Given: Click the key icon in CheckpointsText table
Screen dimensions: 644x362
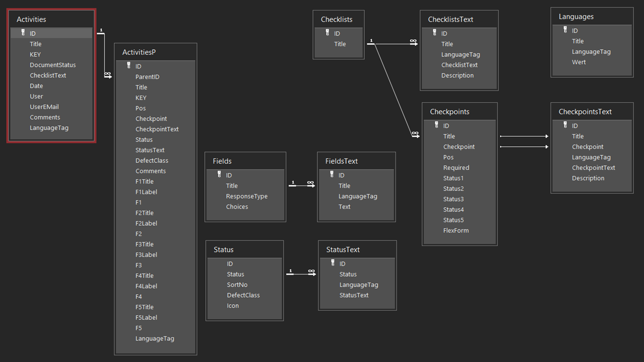Looking at the screenshot, I should click(565, 125).
